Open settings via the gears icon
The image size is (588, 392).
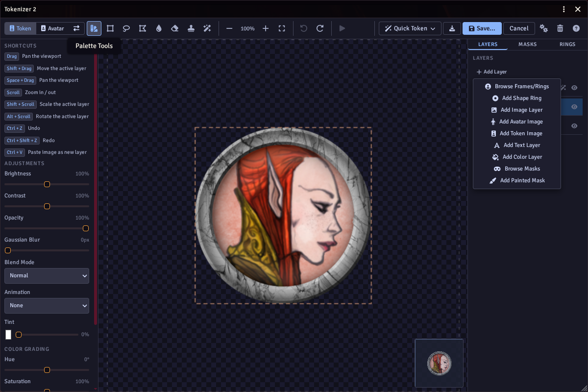click(544, 28)
